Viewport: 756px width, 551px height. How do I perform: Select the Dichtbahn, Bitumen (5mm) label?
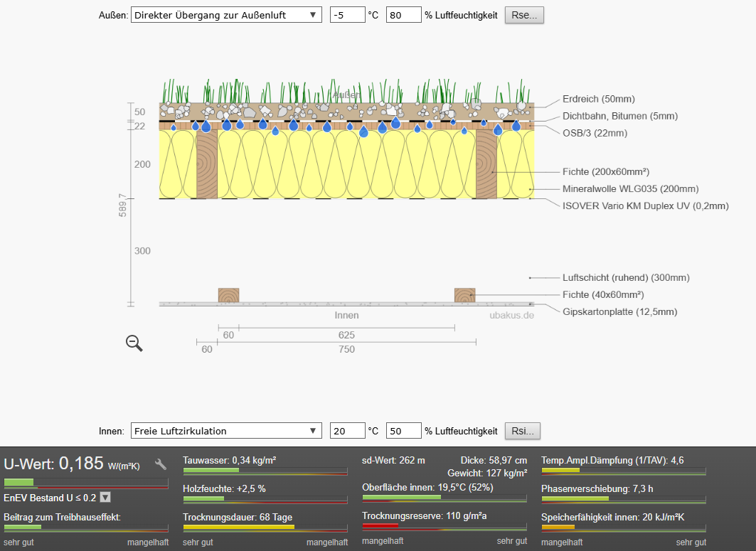pyautogui.click(x=619, y=116)
